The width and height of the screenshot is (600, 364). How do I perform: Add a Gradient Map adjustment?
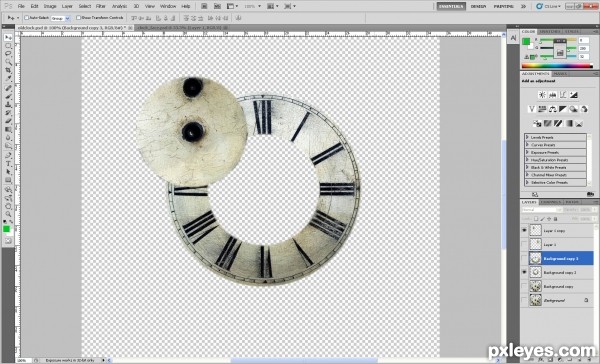click(569, 123)
